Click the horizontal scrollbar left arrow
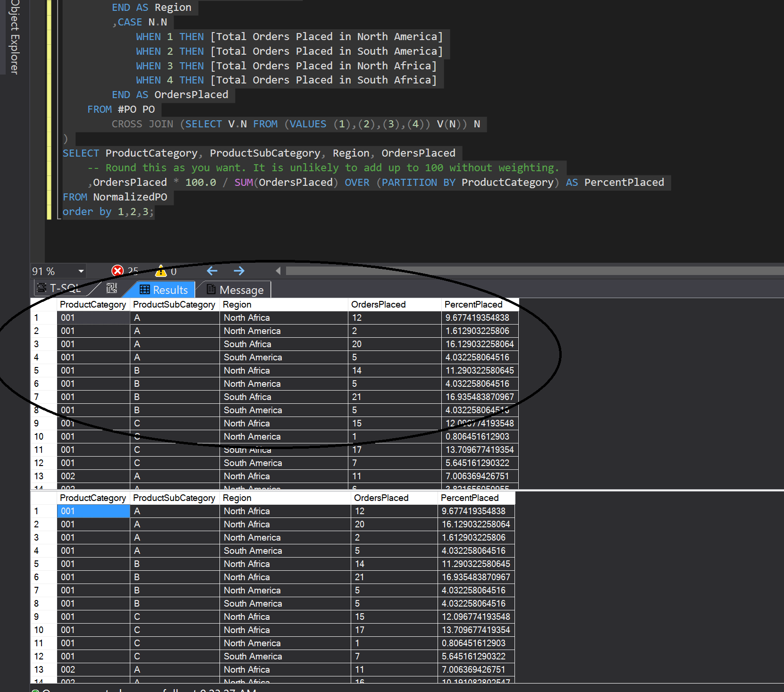 278,271
